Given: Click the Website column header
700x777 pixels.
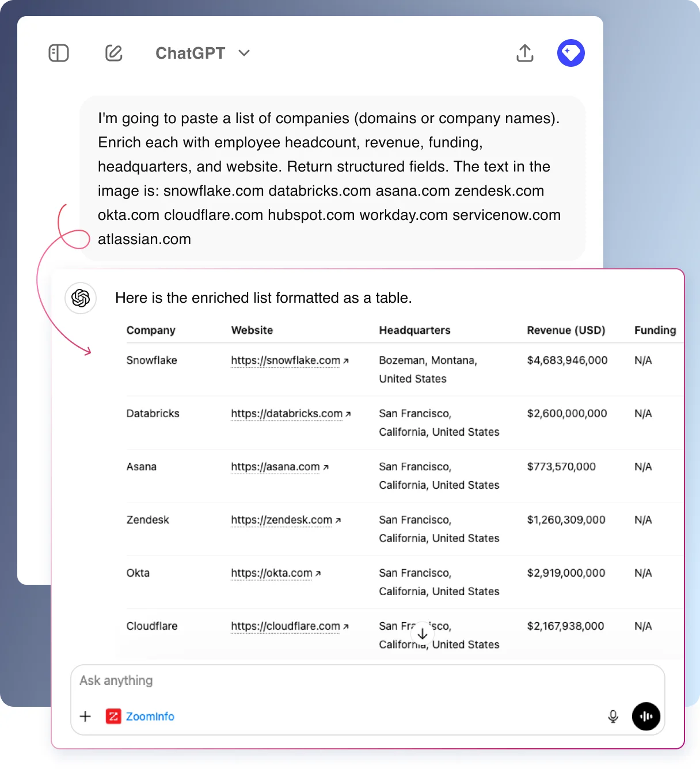Looking at the screenshot, I should coord(252,330).
